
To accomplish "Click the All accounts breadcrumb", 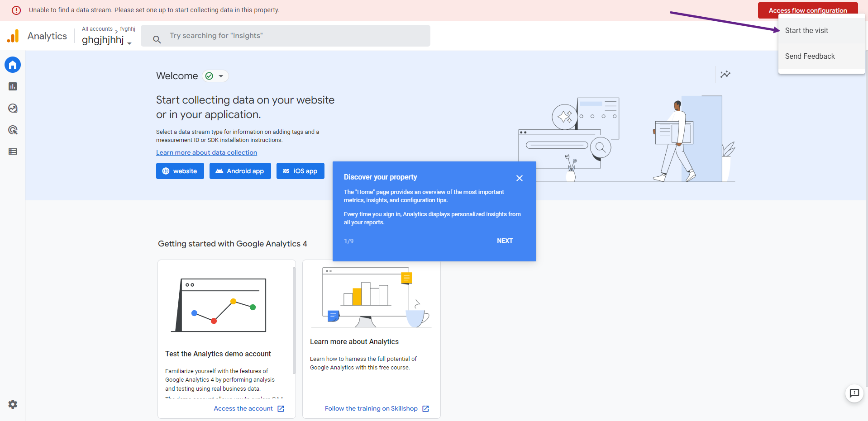I will click(97, 29).
